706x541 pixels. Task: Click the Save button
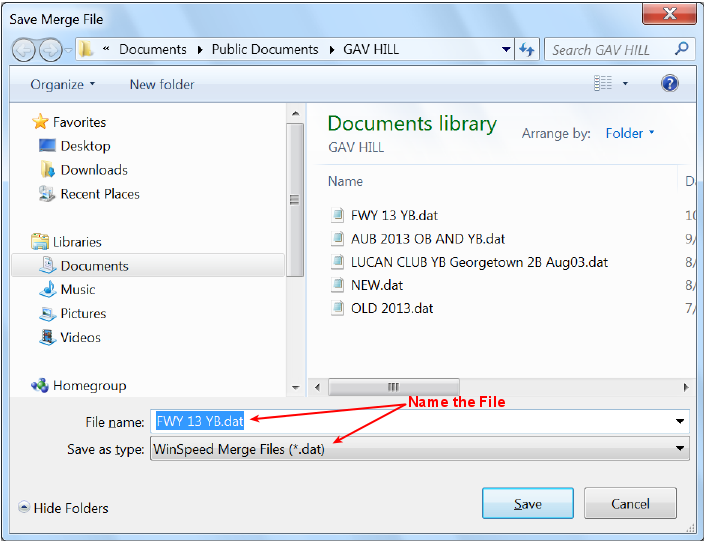point(528,503)
